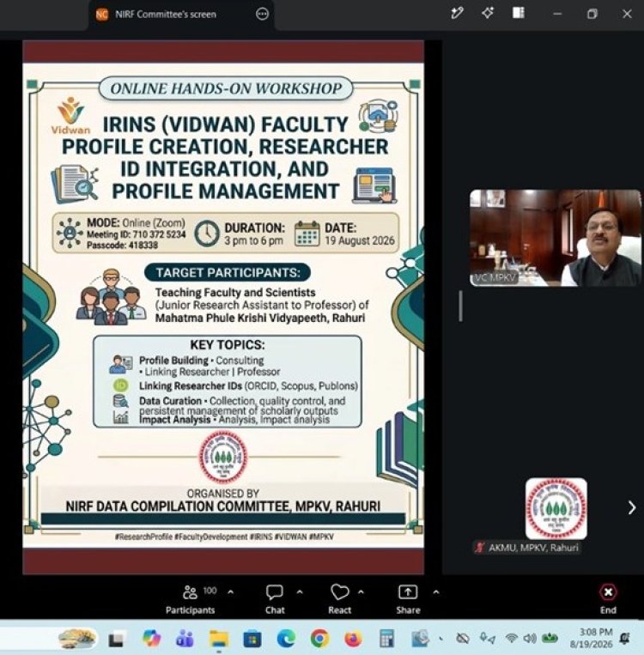
Task: Launch Copilot from the taskbar
Action: click(151, 639)
